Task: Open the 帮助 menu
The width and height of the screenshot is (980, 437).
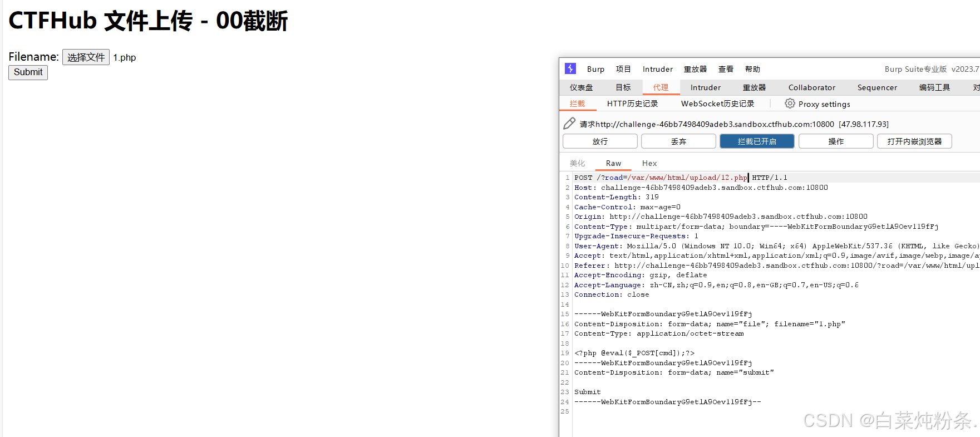Action: (x=752, y=69)
